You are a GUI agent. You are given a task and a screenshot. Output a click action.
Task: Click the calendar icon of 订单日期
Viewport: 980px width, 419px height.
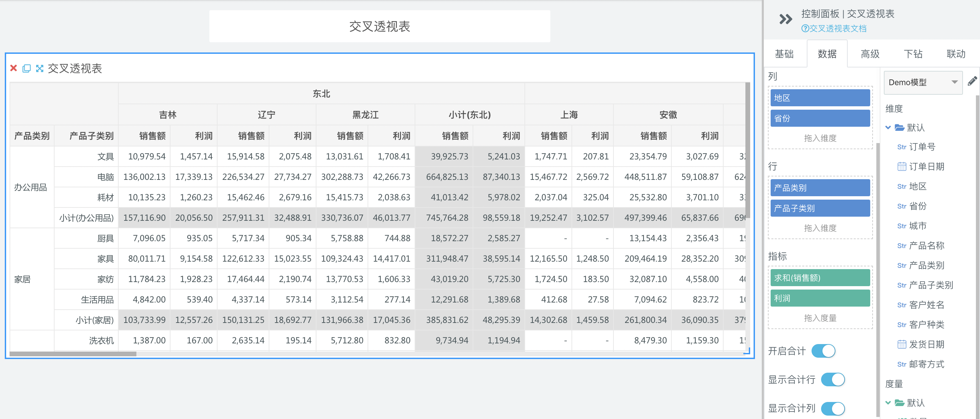point(901,167)
